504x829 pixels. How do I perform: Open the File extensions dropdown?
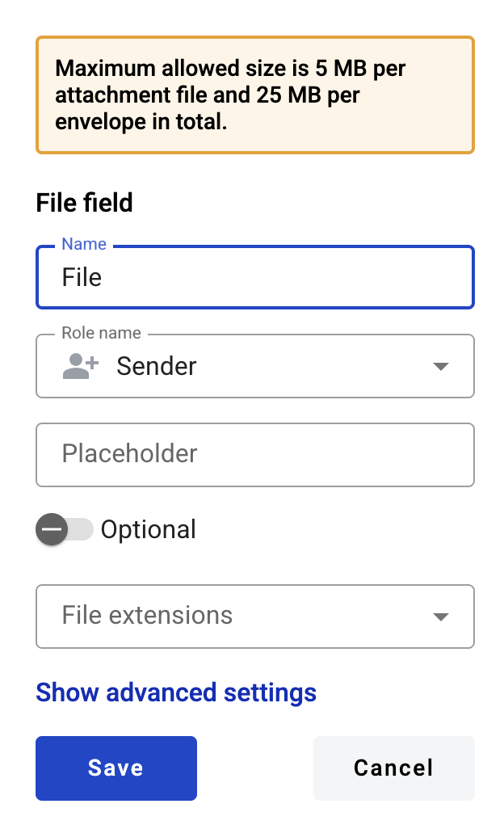[255, 616]
